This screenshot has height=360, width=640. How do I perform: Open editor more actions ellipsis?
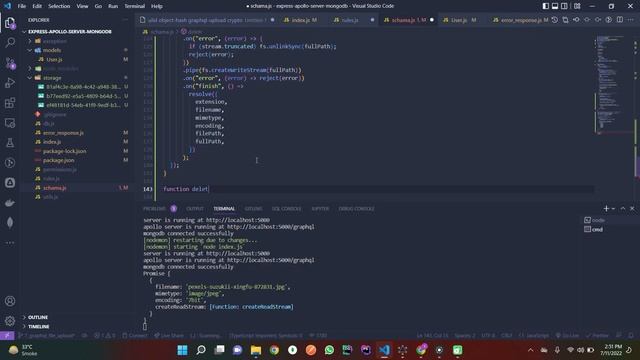631,20
